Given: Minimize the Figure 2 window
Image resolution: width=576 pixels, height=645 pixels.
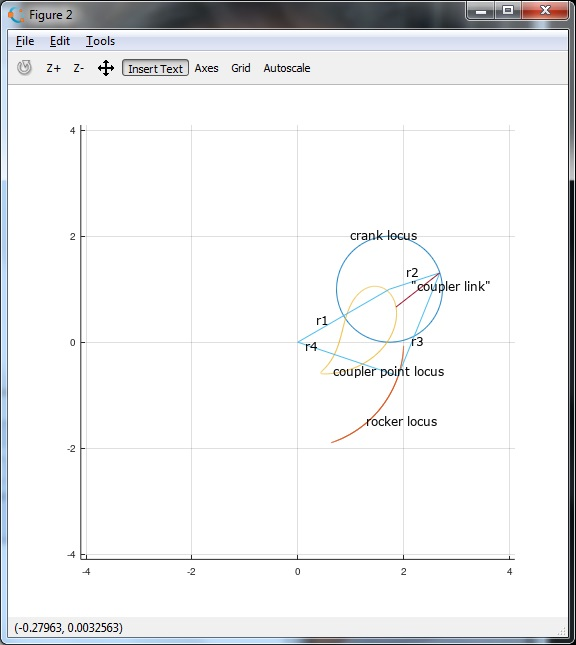Looking at the screenshot, I should point(481,10).
